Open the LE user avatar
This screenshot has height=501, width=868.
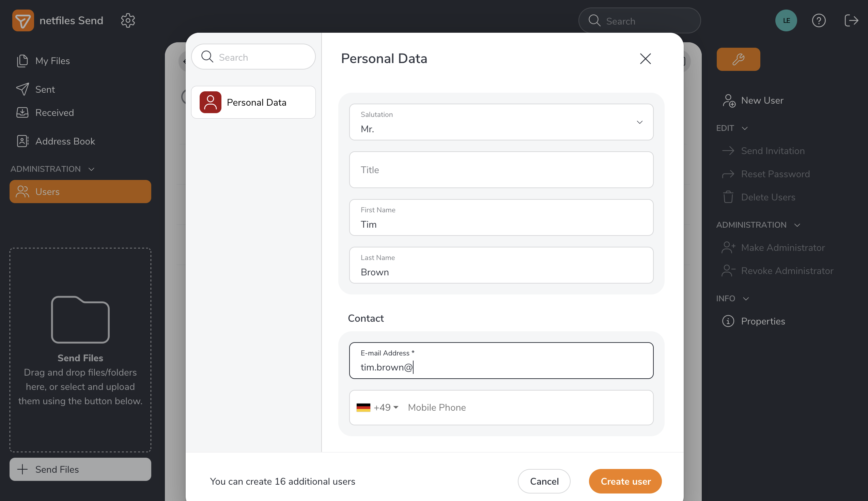[x=786, y=21]
